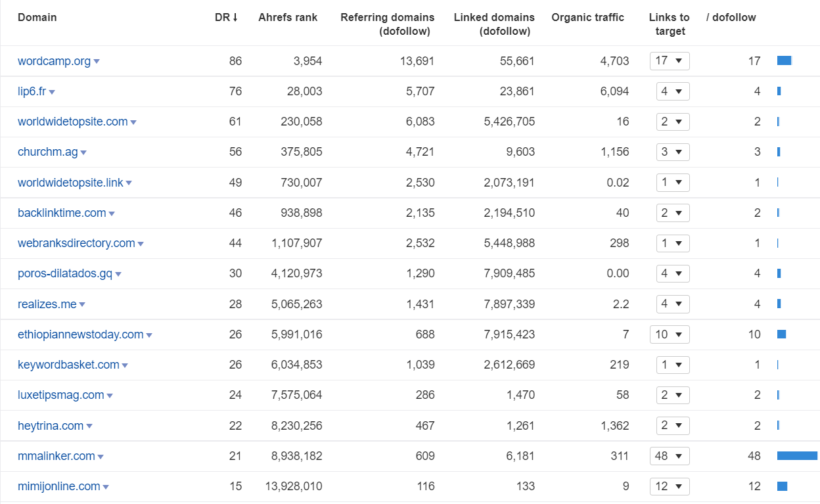Sort by Linked domains (dofollow) header

494,24
